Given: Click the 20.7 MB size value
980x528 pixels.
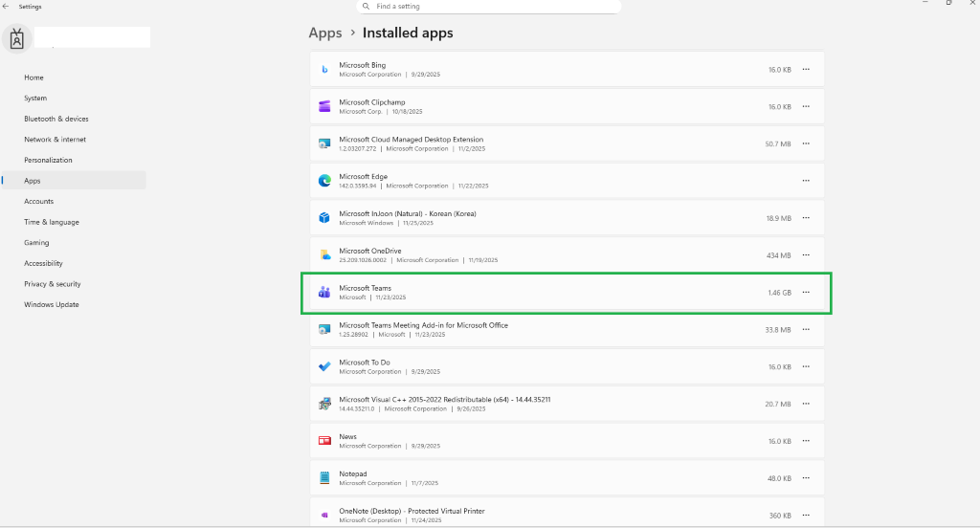Looking at the screenshot, I should pyautogui.click(x=778, y=405).
